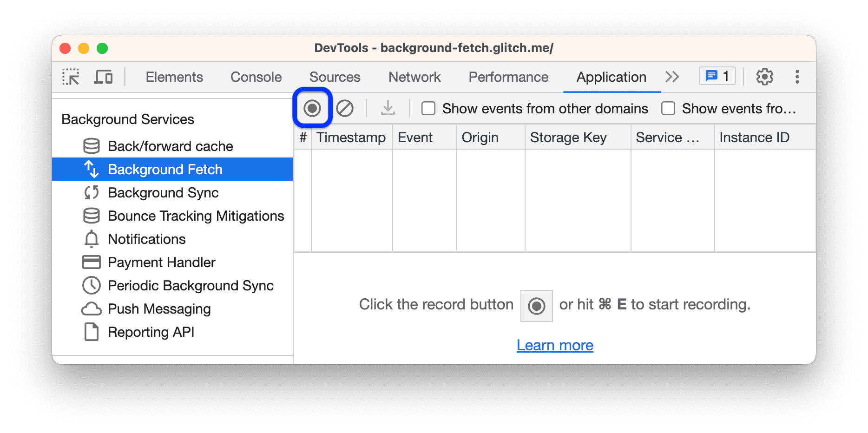The image size is (868, 433).
Task: Clear all background fetch events
Action: (345, 108)
